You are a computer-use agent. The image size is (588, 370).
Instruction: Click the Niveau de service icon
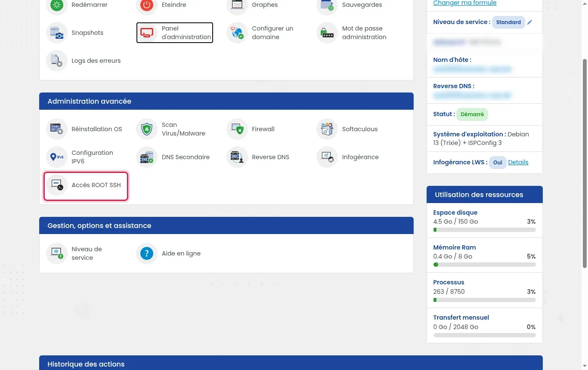57,253
